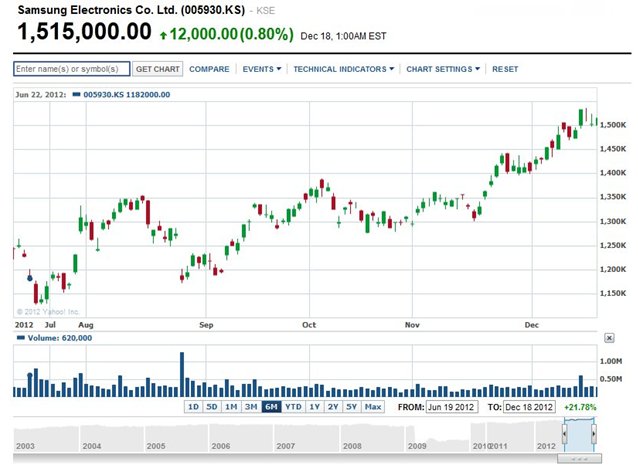
Task: Open the COMPARE option
Action: (x=209, y=69)
